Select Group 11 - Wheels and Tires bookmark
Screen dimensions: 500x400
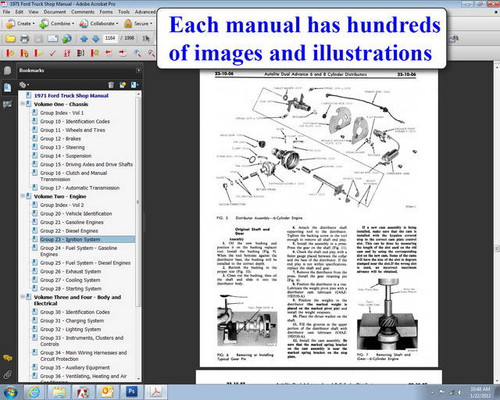click(73, 130)
